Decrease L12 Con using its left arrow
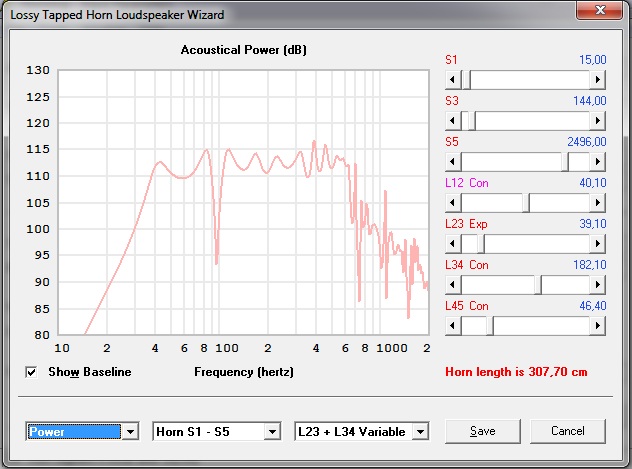The width and height of the screenshot is (632, 469). [x=453, y=202]
